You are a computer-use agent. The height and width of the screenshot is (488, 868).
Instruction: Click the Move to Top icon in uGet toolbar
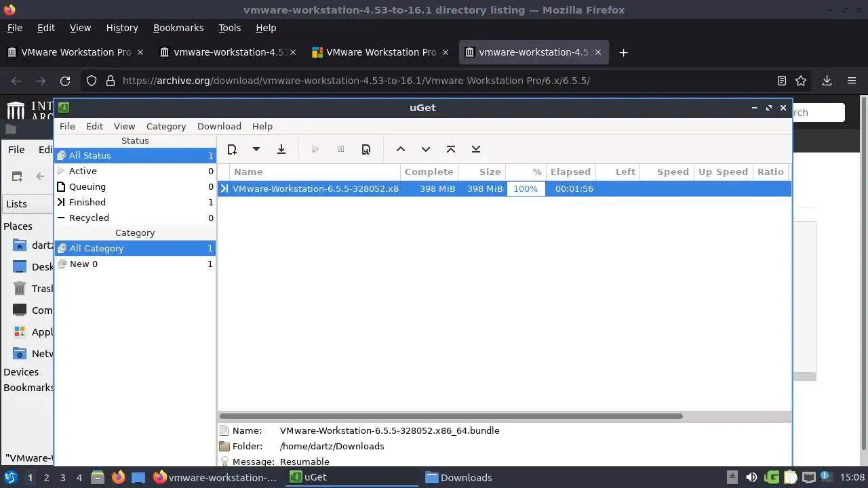(x=451, y=149)
